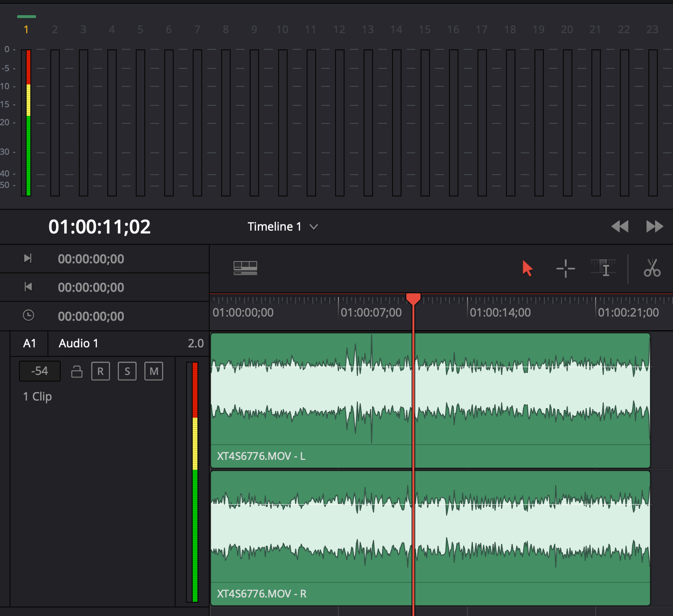Screen dimensions: 673x616
Task: Click the out-point timecode field
Action: pos(91,288)
